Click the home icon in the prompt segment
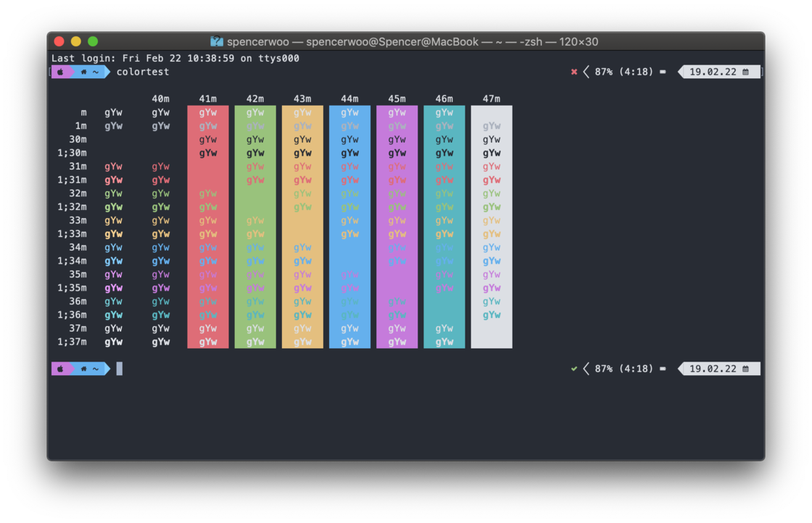The height and width of the screenshot is (523, 812). 83,72
